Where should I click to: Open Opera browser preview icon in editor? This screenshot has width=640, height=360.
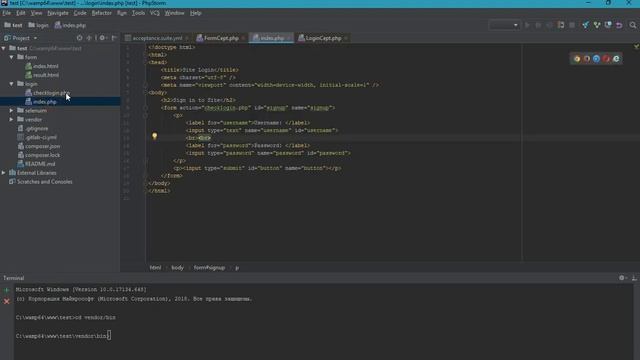pyautogui.click(x=606, y=59)
